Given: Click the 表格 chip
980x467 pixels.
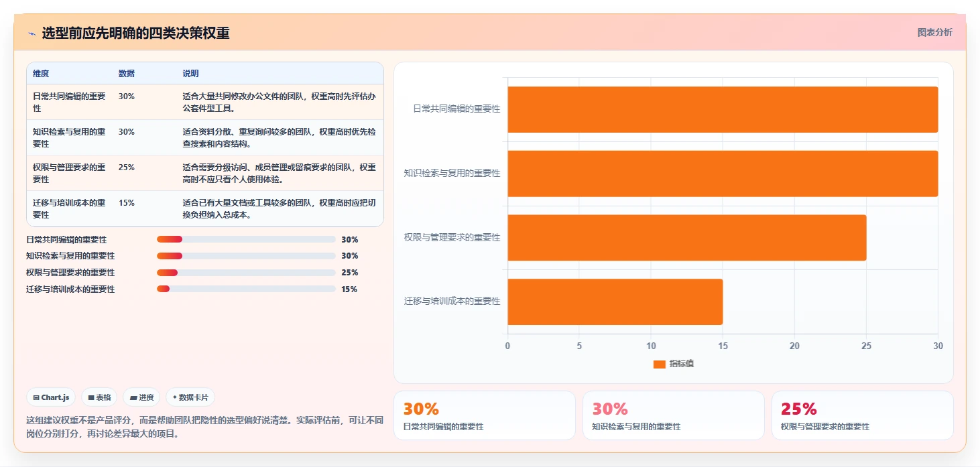Looking at the screenshot, I should (x=99, y=397).
